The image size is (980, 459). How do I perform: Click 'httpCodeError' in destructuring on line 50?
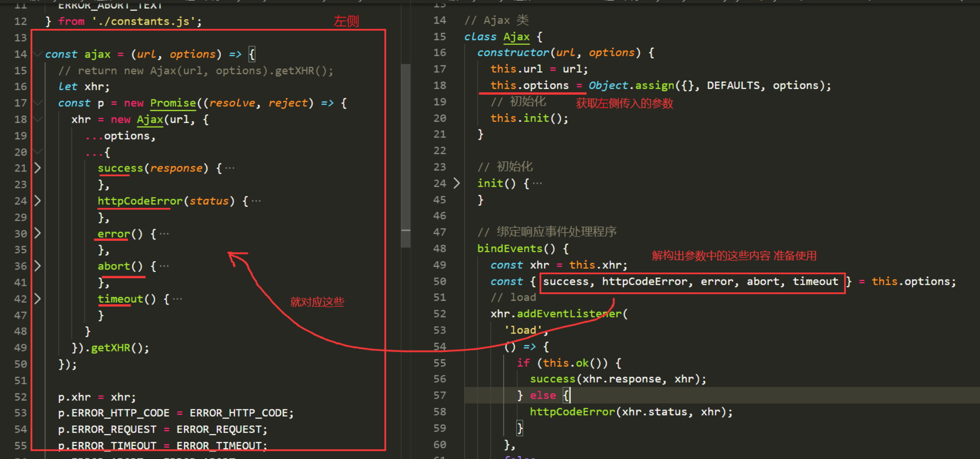point(645,281)
